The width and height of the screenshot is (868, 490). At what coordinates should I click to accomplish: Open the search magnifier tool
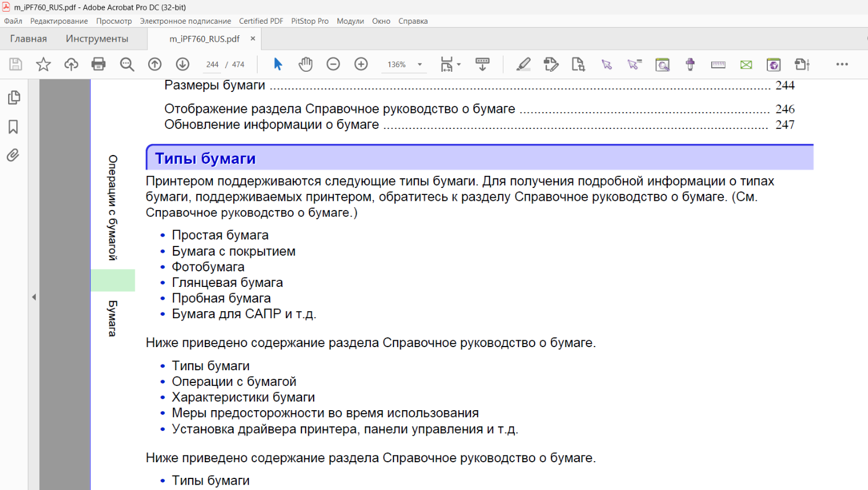click(x=127, y=64)
